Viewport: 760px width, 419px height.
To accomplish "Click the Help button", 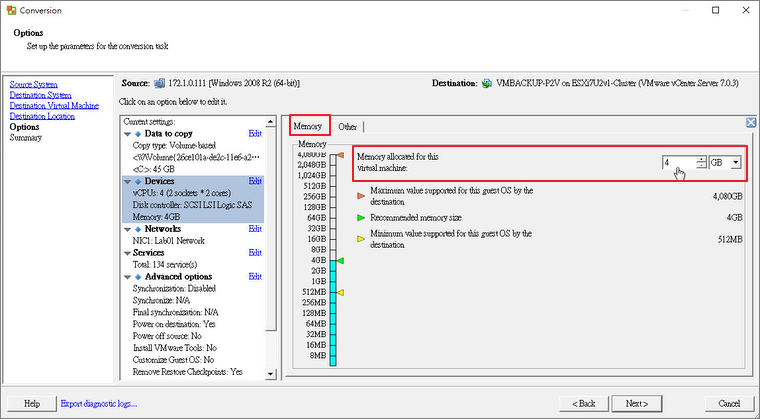I will (x=32, y=403).
